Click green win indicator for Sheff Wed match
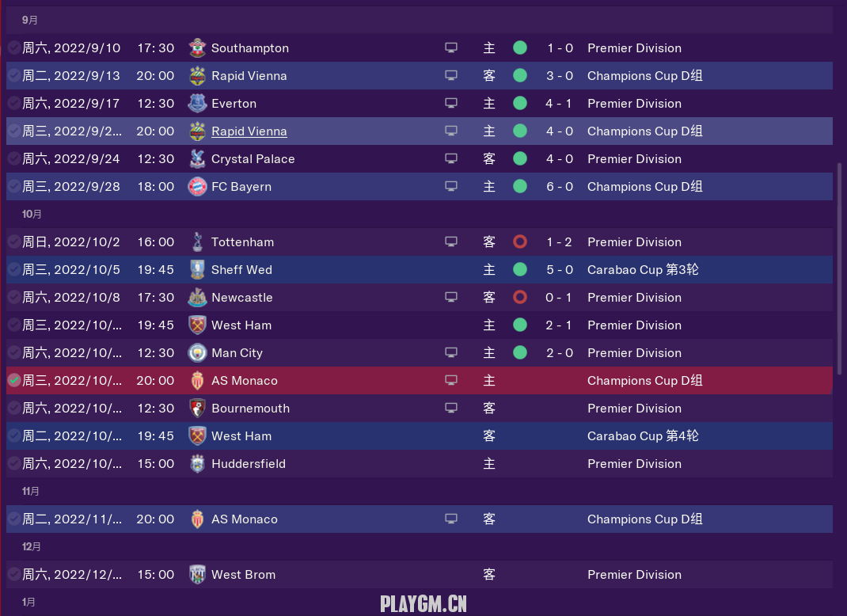 click(x=520, y=270)
